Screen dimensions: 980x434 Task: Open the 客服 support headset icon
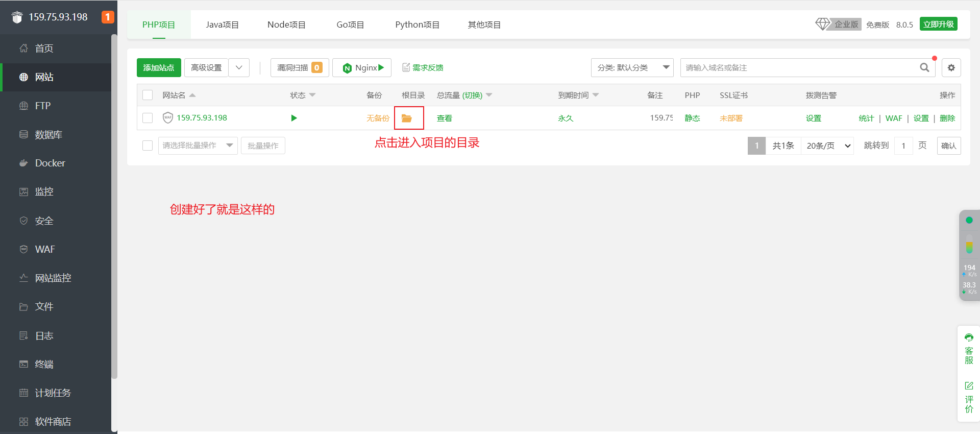pyautogui.click(x=969, y=337)
